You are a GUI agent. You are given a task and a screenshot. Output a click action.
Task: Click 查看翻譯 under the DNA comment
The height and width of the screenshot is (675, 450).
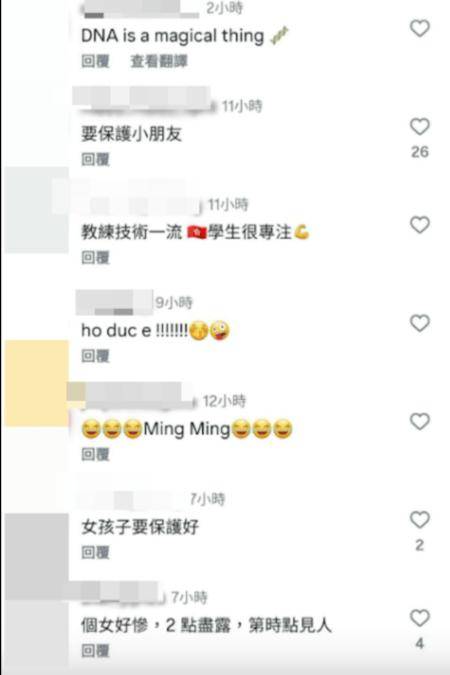click(159, 61)
